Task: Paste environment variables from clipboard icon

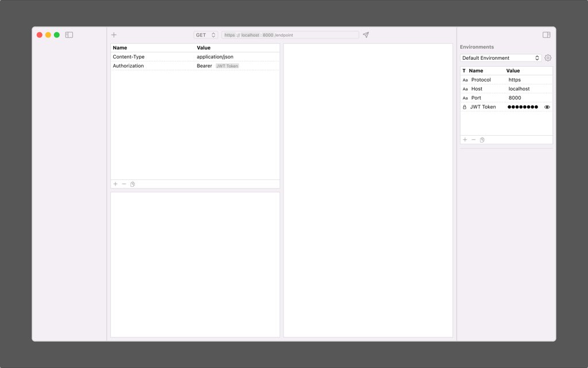Action: tap(482, 140)
